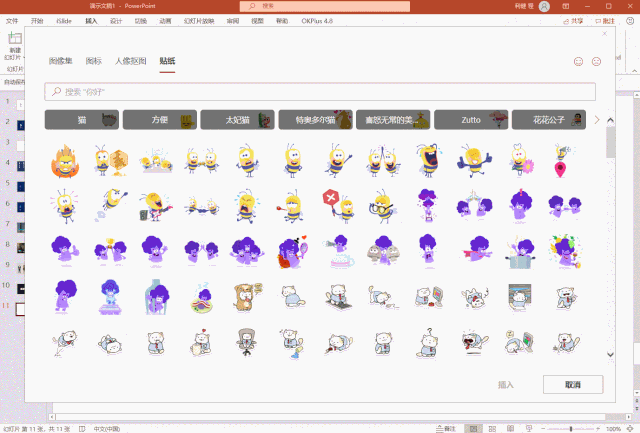Viewport: 640px width, 433px height.
Task: Open the 文件 menu
Action: pos(12,21)
